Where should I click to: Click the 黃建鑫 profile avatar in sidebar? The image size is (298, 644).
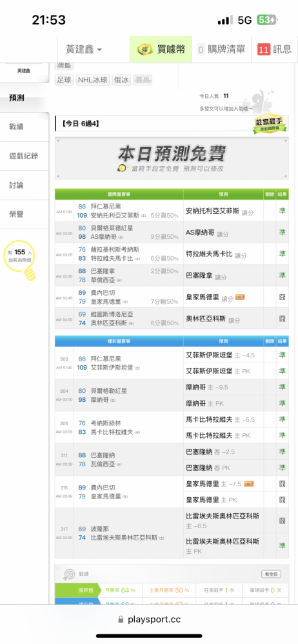[x=24, y=71]
